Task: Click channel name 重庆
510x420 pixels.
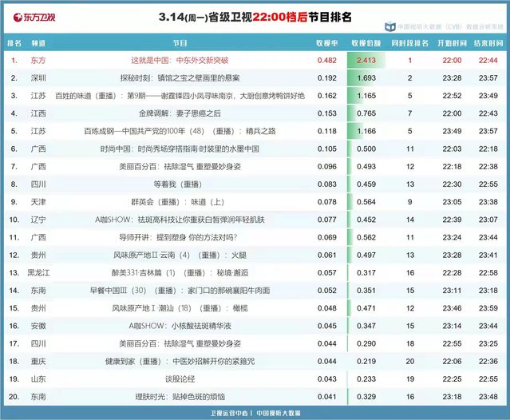Action: [x=38, y=362]
